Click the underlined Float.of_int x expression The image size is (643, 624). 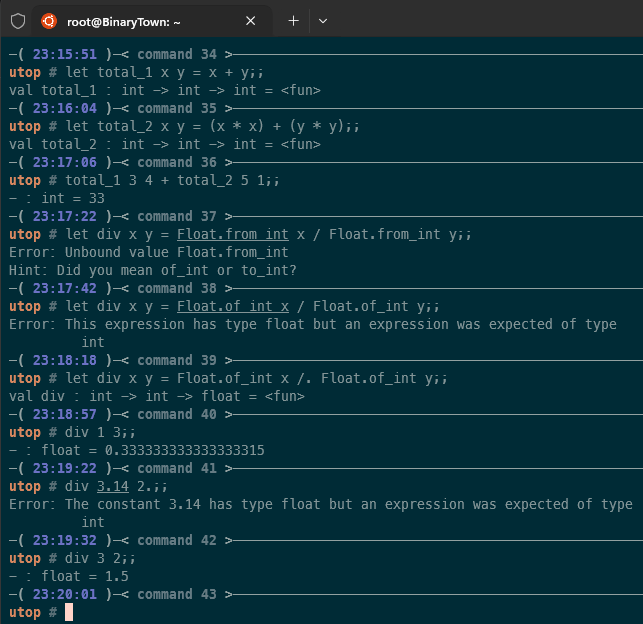230,306
